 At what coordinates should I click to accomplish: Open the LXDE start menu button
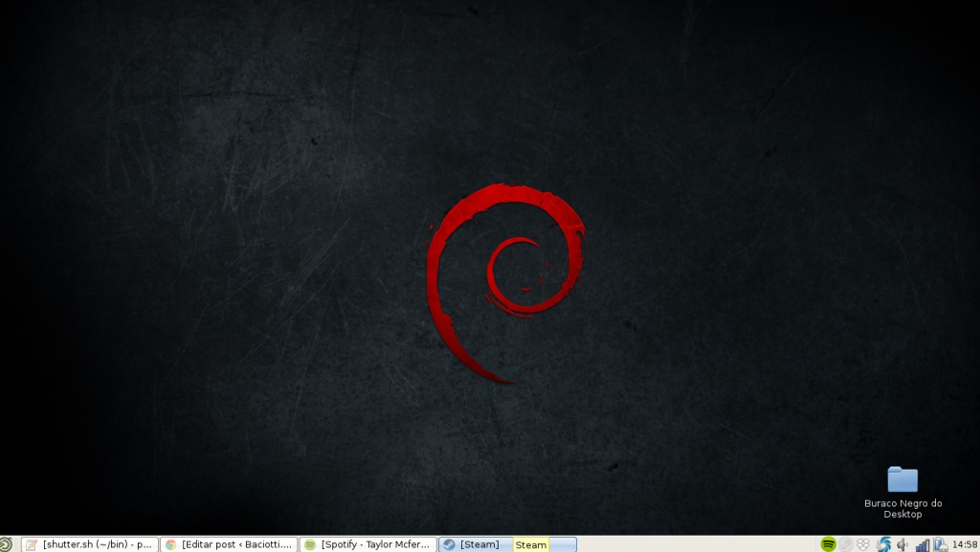point(6,544)
